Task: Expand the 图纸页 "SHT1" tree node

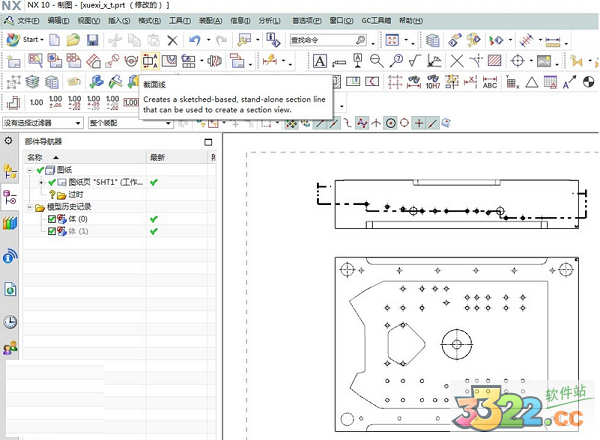Action: click(x=41, y=183)
